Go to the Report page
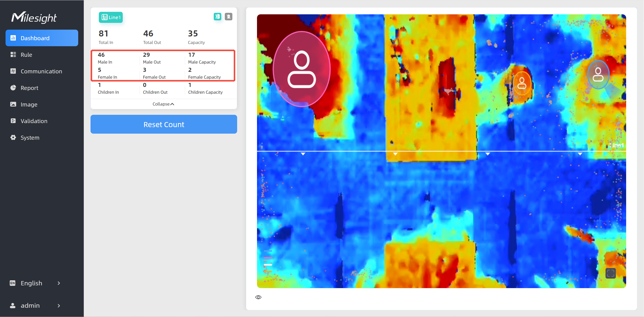644x317 pixels. (x=29, y=88)
